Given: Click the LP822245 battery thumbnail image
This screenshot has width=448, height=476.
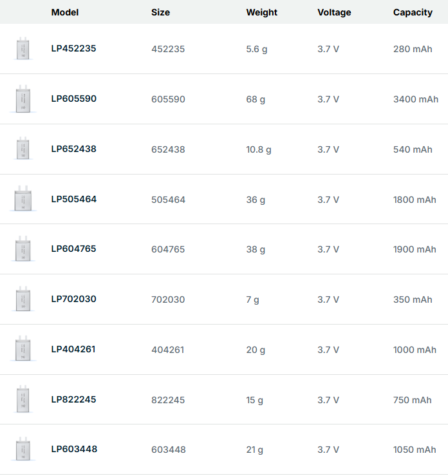Looking at the screenshot, I should tap(23, 399).
